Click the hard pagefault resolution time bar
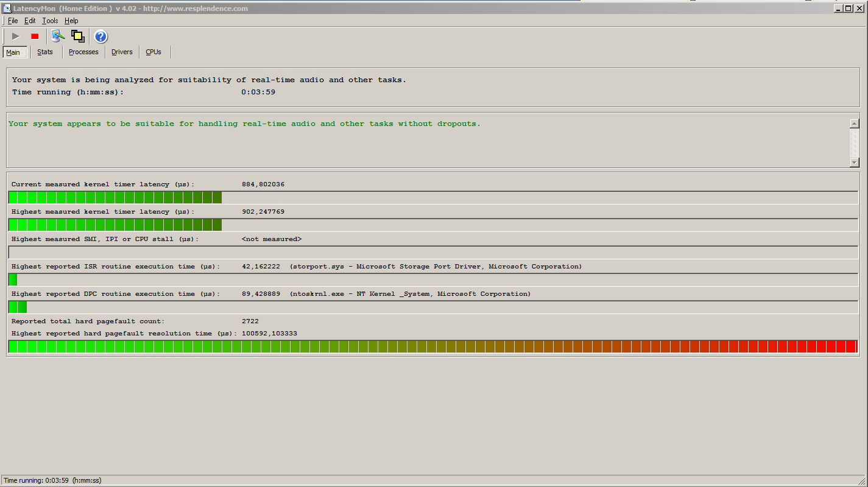The width and height of the screenshot is (868, 487). coord(433,346)
